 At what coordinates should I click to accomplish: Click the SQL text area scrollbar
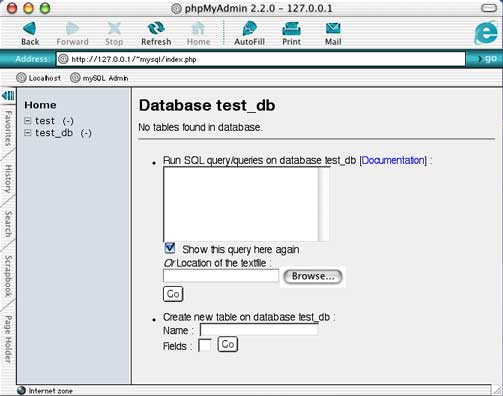click(323, 204)
